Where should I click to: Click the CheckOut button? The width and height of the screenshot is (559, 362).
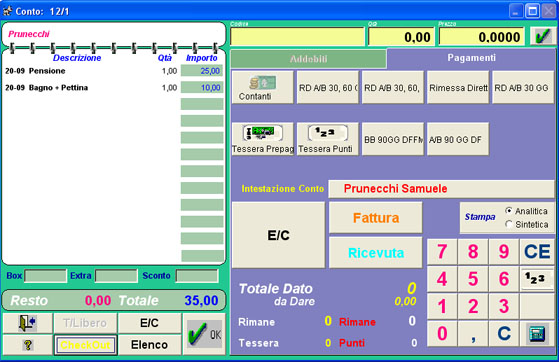(85, 345)
